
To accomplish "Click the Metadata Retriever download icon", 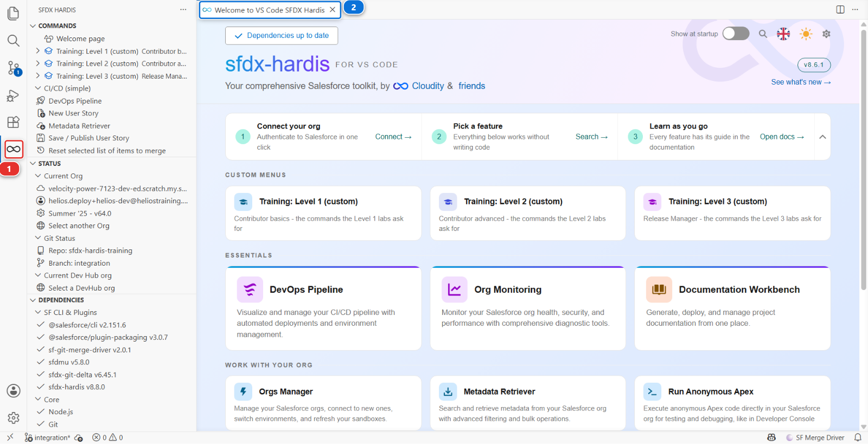I will (448, 391).
